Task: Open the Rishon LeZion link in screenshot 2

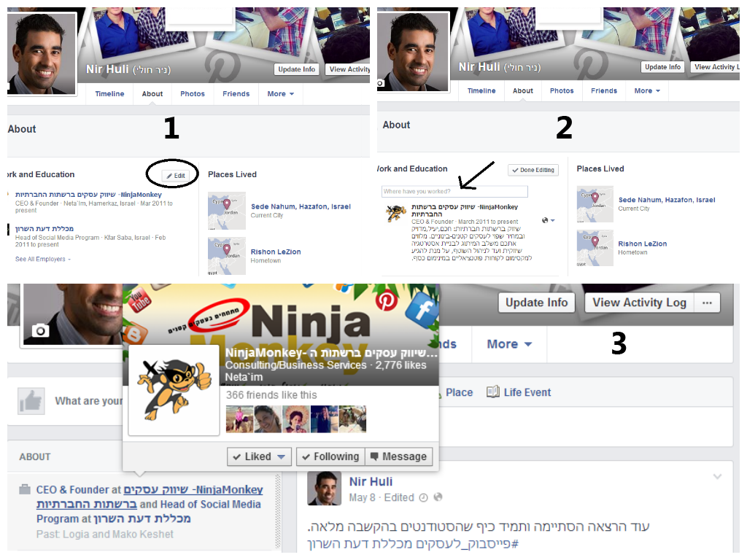Action: point(642,244)
